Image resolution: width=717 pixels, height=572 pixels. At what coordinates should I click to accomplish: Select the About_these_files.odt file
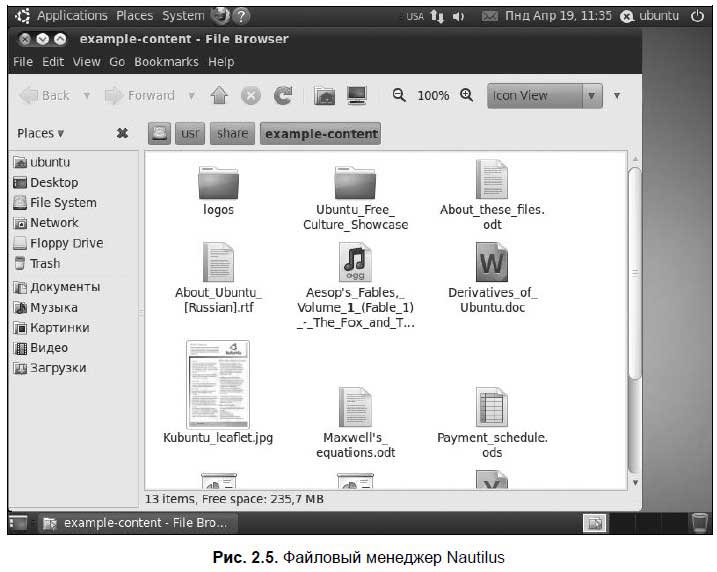point(492,195)
